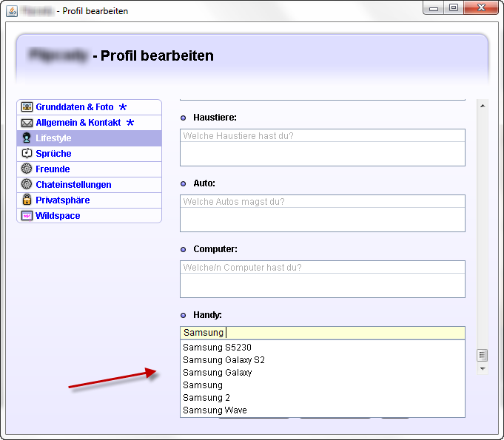Click the Haustiere bullet marker
The width and height of the screenshot is (504, 440).
coord(184,118)
